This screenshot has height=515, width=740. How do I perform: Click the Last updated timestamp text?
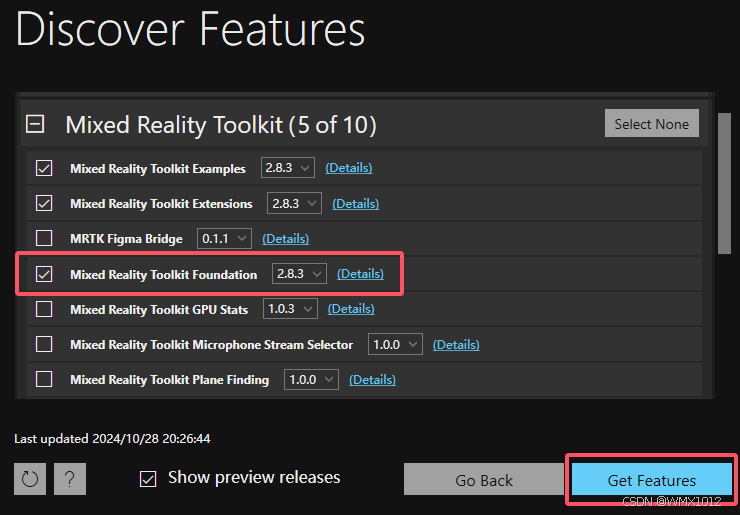point(112,439)
